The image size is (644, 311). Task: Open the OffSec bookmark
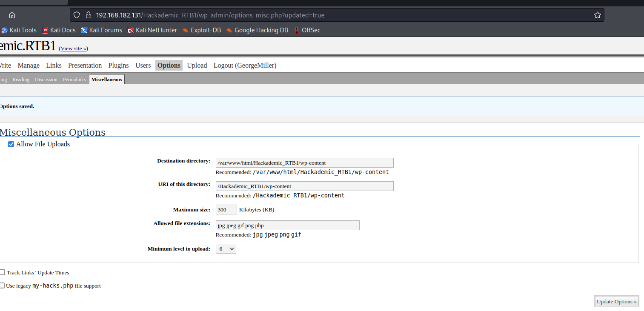[307, 30]
